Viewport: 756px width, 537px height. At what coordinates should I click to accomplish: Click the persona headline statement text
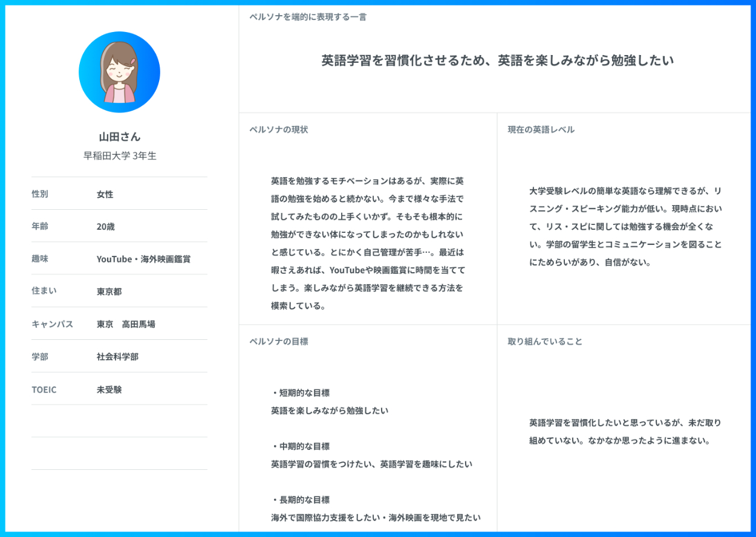point(497,60)
